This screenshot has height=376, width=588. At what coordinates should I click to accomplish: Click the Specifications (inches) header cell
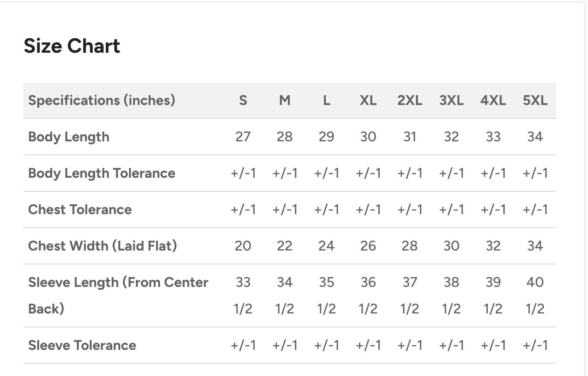(x=102, y=100)
